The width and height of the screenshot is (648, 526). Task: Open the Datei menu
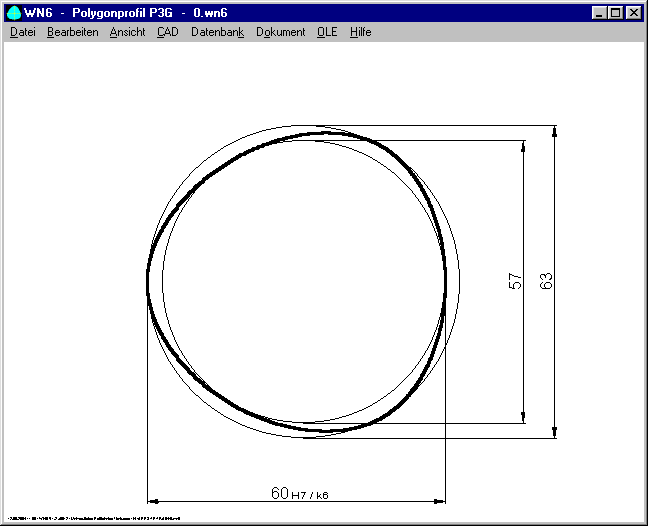click(x=22, y=32)
